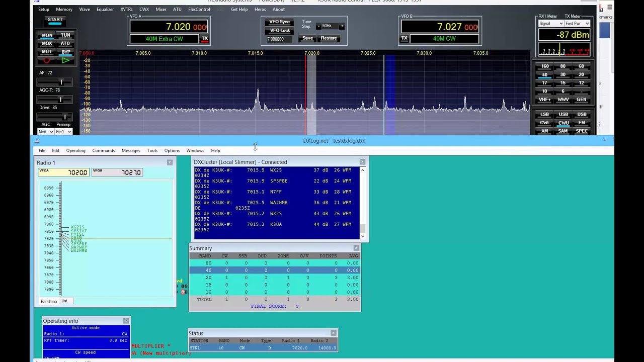Open DXLog Windows menu
The image size is (644, 362).
(x=195, y=151)
